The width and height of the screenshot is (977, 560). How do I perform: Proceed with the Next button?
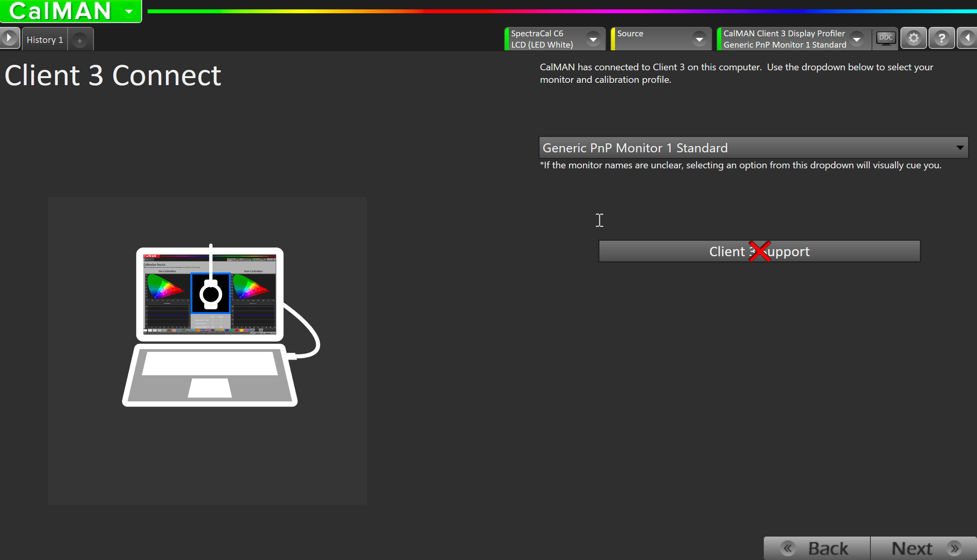click(x=924, y=548)
